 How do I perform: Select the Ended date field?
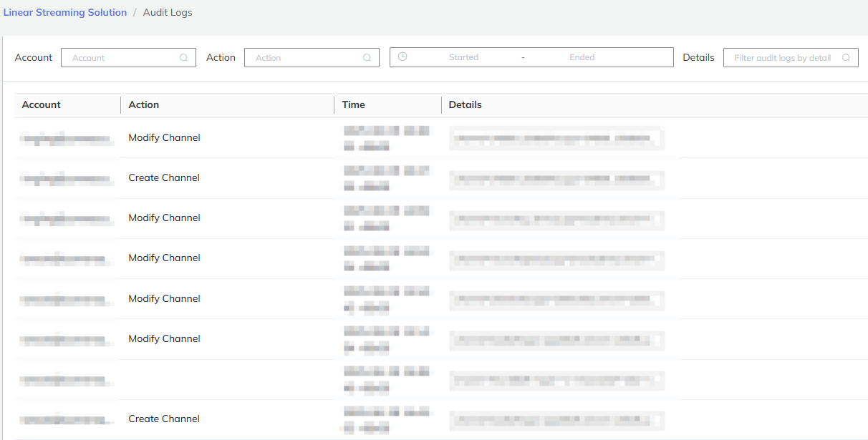pos(582,57)
